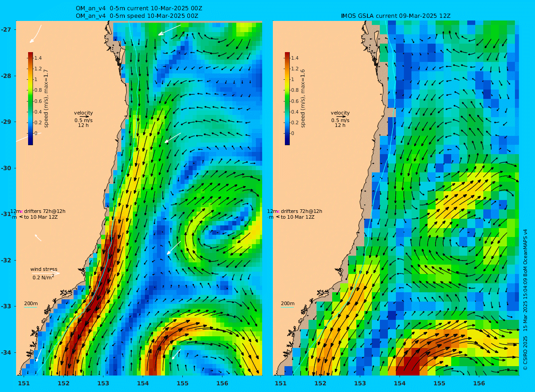Viewport: 535px width, 392px height.
Task: Click the right map speed color bar
Action: [287, 98]
